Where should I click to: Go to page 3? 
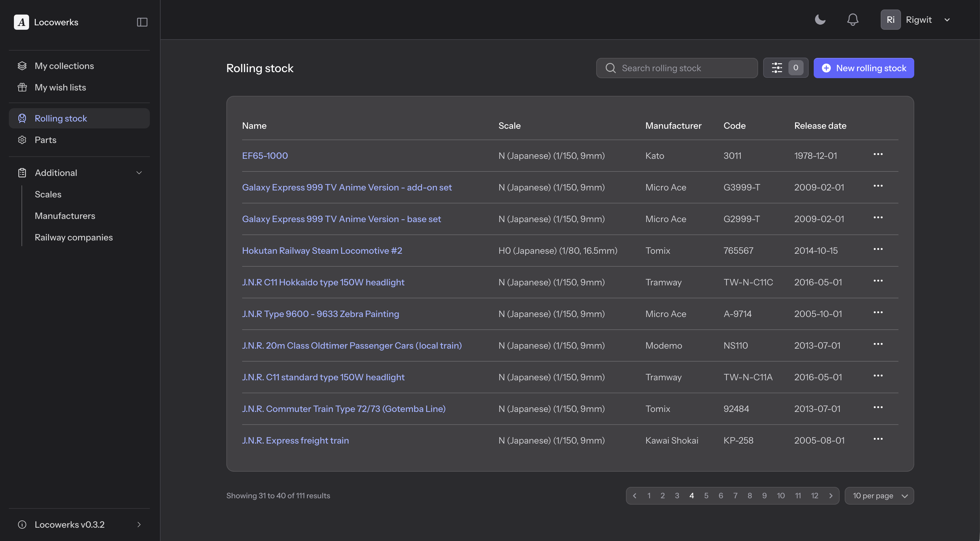pos(677,496)
